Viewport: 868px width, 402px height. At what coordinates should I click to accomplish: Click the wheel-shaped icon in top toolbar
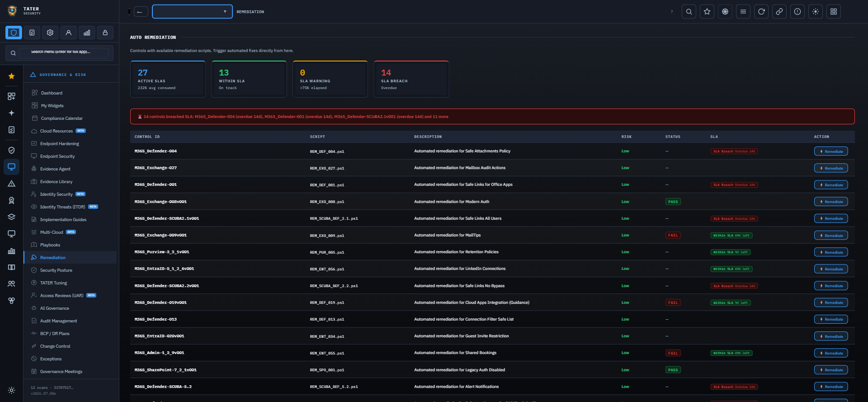(725, 12)
